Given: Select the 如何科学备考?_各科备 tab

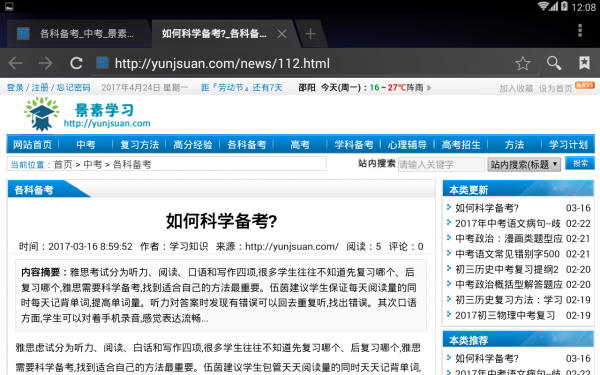Looking at the screenshot, I should tap(214, 34).
